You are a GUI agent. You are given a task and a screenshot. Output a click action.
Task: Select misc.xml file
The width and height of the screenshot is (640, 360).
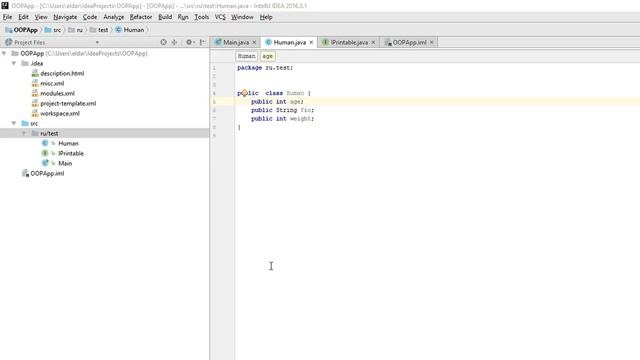tap(52, 83)
